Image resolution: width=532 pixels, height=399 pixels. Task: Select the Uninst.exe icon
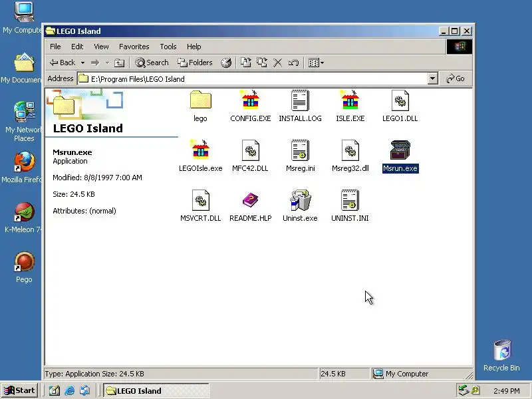pos(300,200)
